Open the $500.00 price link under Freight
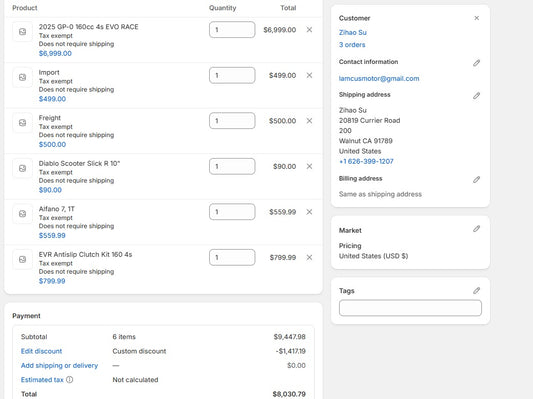 (x=52, y=144)
